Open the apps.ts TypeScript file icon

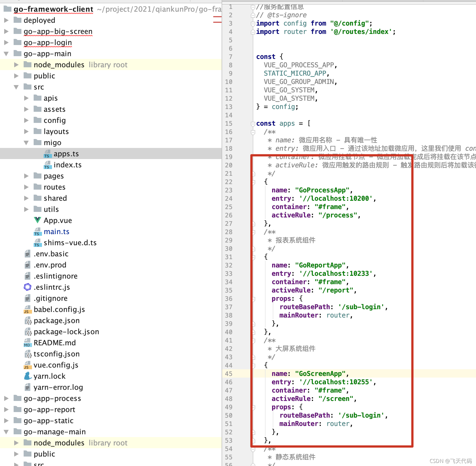[x=48, y=154]
